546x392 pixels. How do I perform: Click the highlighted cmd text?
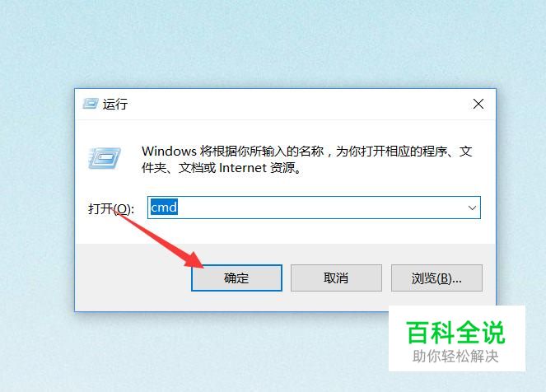164,208
